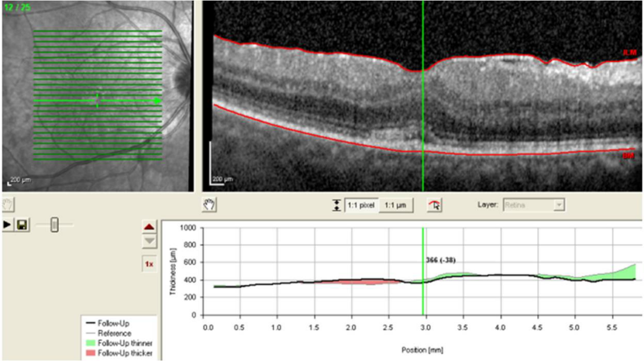Click the hand pan tool under fundus image
This screenshot has height=361, width=644.
[x=9, y=205]
